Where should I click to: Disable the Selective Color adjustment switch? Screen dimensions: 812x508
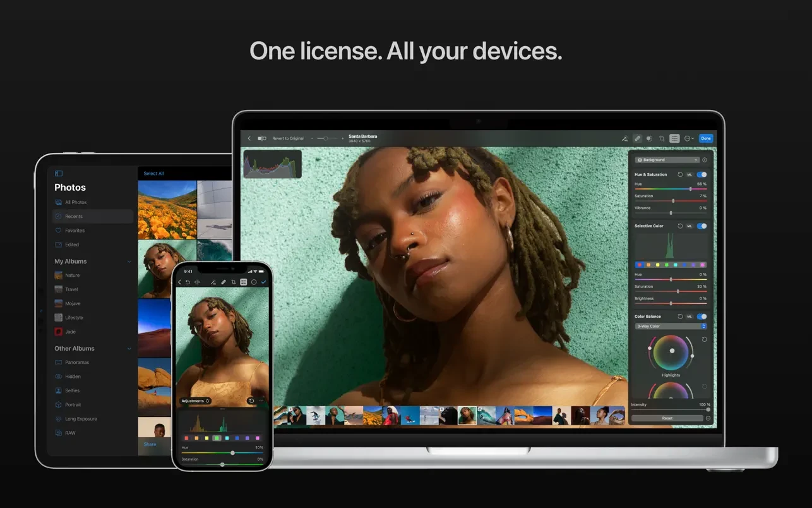click(702, 226)
